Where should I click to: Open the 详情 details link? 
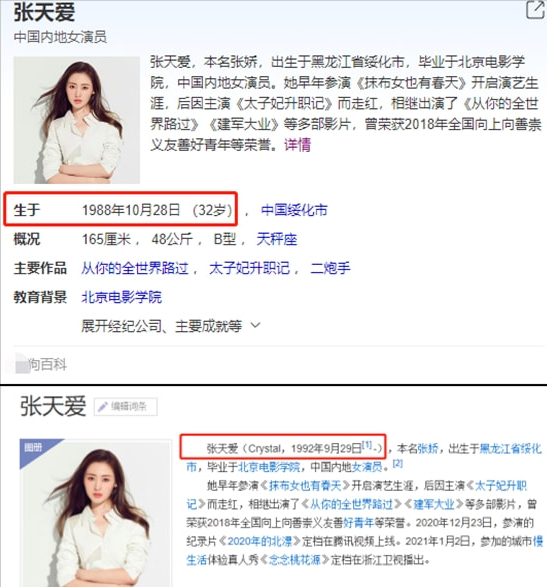tap(298, 145)
